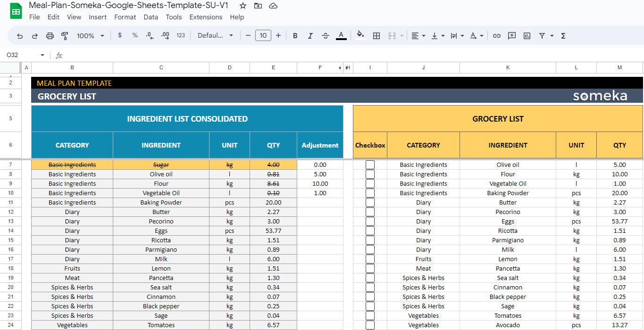Open the Data menu

pyautogui.click(x=151, y=17)
